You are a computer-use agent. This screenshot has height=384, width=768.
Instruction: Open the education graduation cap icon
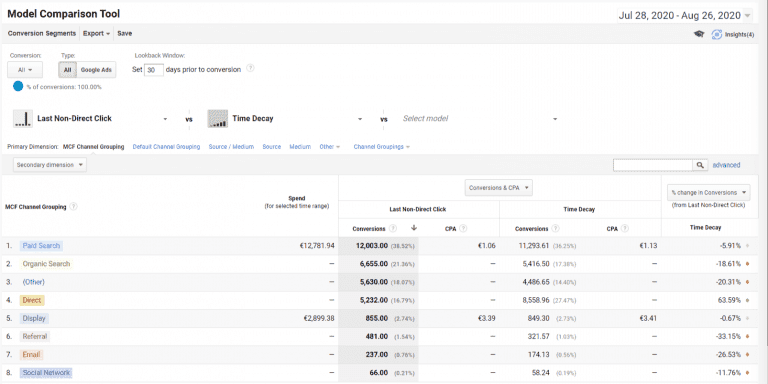click(x=699, y=34)
